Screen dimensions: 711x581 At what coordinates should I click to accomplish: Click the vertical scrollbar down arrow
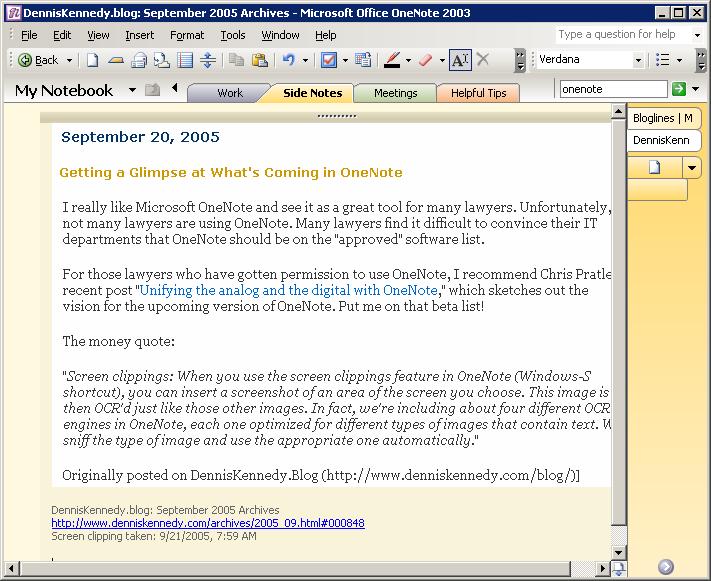pos(618,552)
